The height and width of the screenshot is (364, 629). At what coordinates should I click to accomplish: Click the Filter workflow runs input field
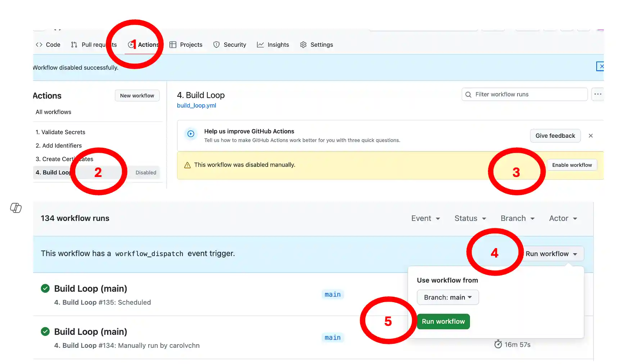click(x=522, y=94)
